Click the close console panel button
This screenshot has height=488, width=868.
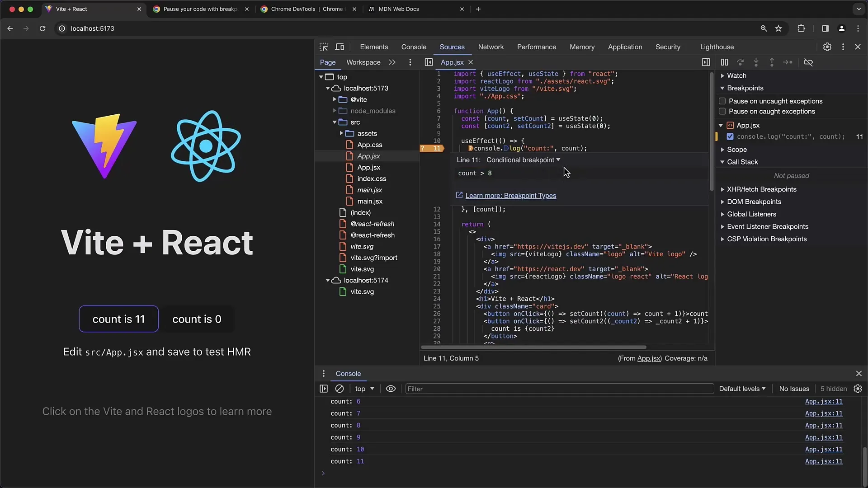tap(859, 374)
